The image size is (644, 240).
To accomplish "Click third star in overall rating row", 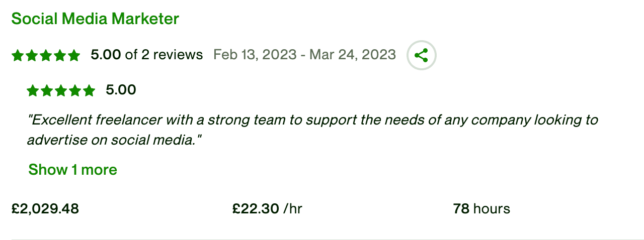I will point(46,55).
